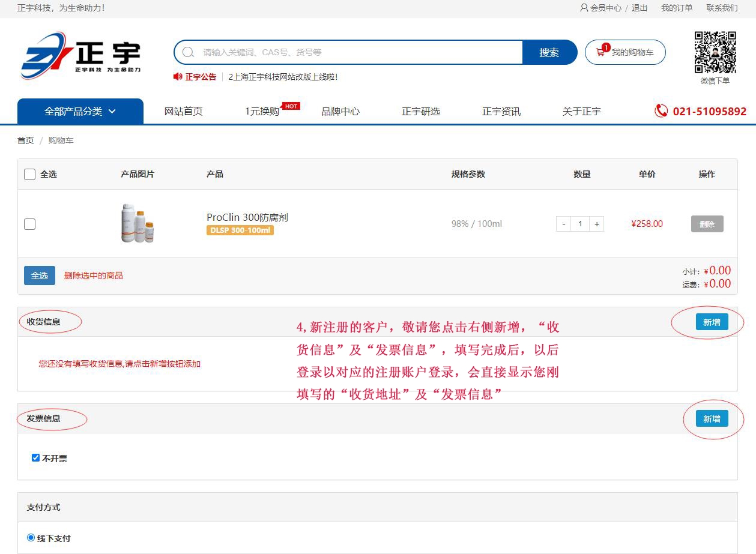Image resolution: width=756 pixels, height=554 pixels.
Task: Open the 正宇研选 menu item
Action: coord(421,112)
